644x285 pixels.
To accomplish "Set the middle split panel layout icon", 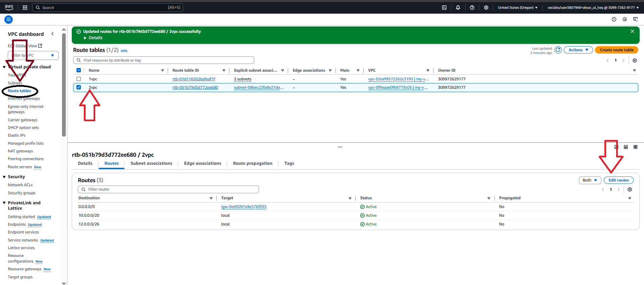I will click(x=626, y=147).
